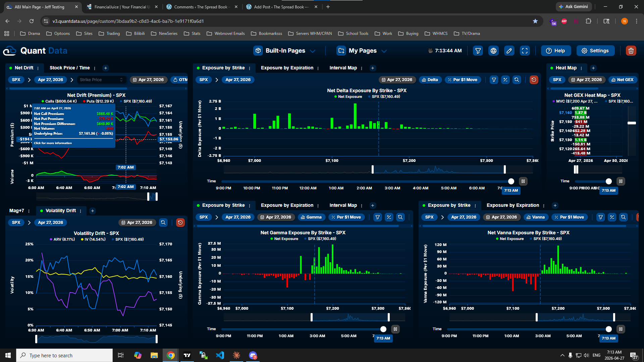Viewport: 644px width, 362px height.
Task: Click the globe icon in top header
Action: 493,51
